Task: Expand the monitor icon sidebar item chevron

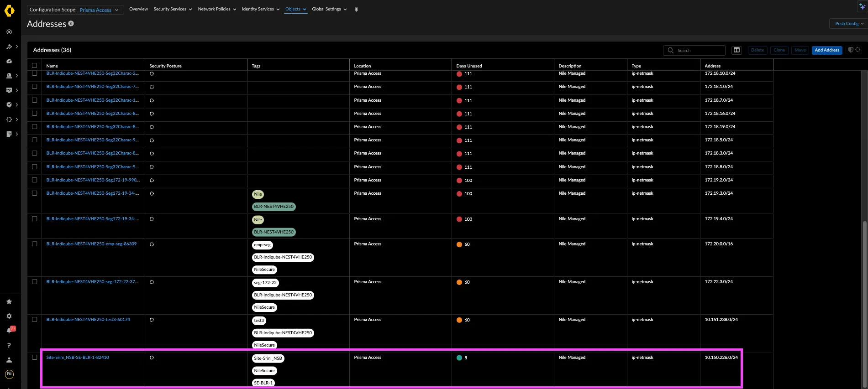Action: click(x=17, y=90)
